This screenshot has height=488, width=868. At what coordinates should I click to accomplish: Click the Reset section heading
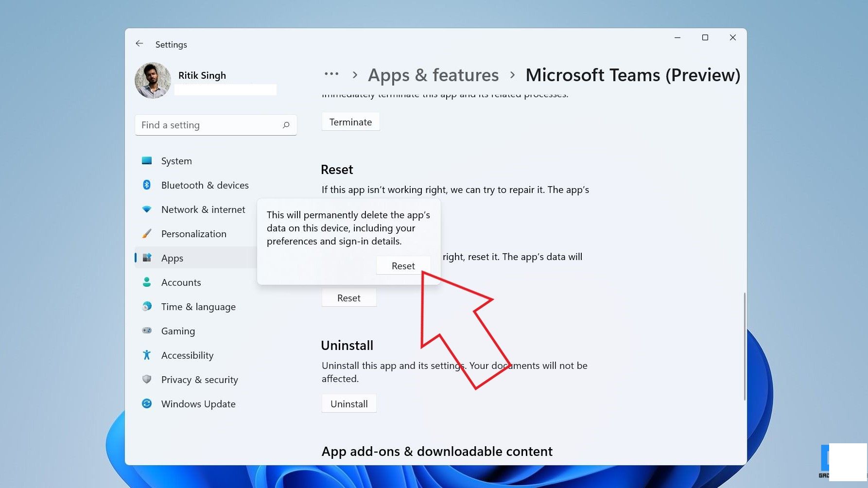point(337,170)
